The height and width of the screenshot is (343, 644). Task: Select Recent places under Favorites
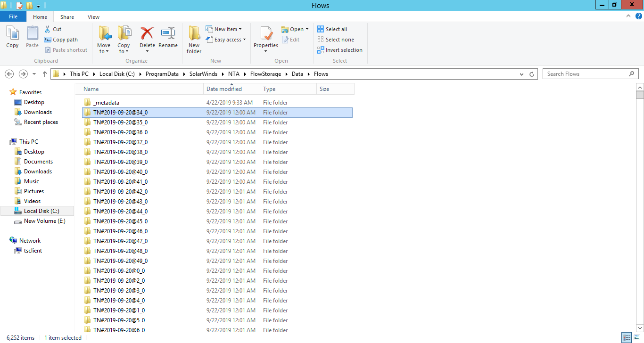pyautogui.click(x=36, y=122)
